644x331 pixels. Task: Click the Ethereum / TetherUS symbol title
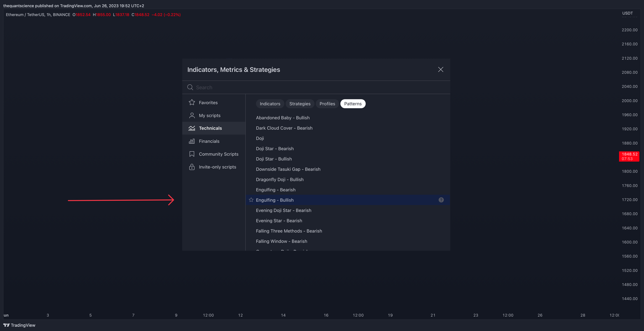pos(38,15)
